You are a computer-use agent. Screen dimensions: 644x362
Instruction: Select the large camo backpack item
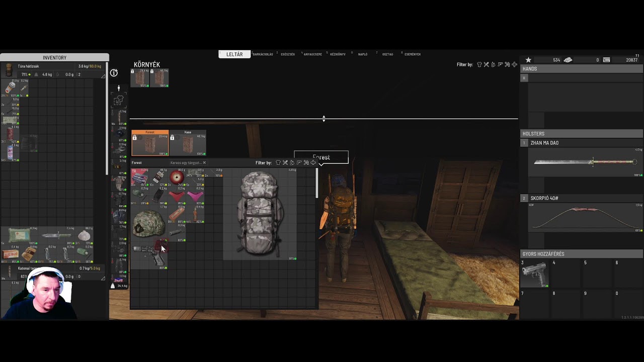[260, 214]
